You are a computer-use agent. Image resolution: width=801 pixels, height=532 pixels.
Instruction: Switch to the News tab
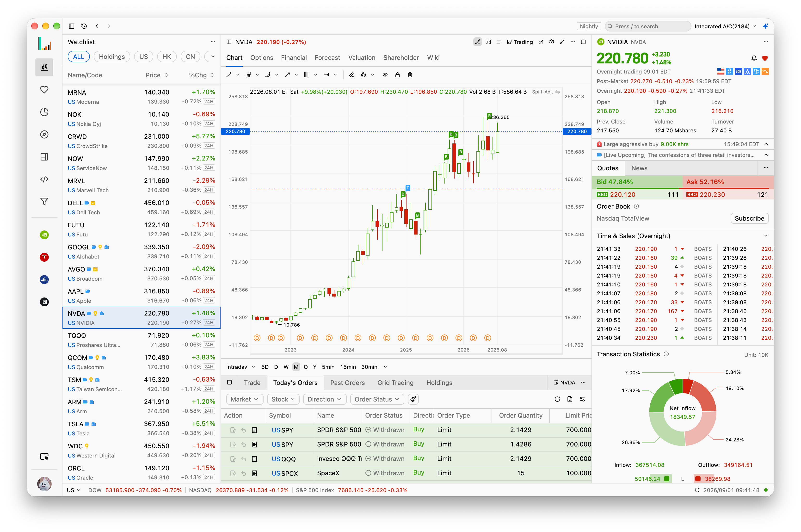coord(639,168)
